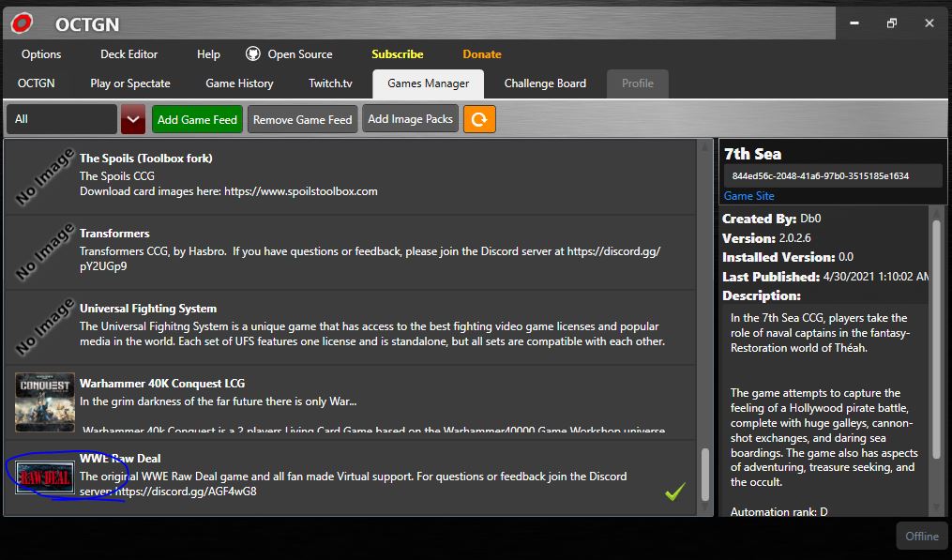Click the Offline status button
952x560 pixels.
click(x=922, y=536)
